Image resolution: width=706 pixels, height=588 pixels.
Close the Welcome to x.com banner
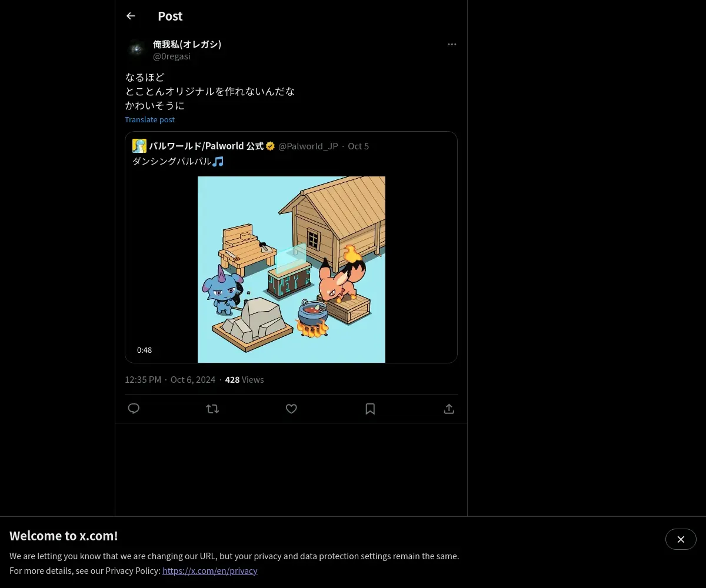(681, 539)
